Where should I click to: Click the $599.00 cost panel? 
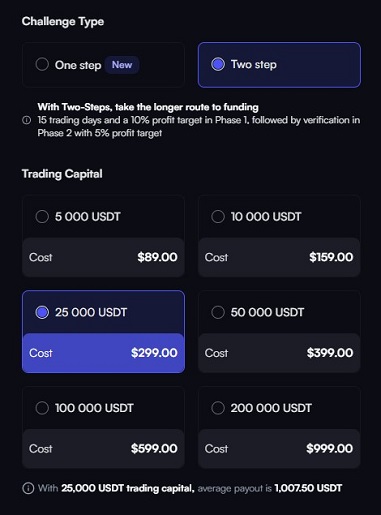103,449
